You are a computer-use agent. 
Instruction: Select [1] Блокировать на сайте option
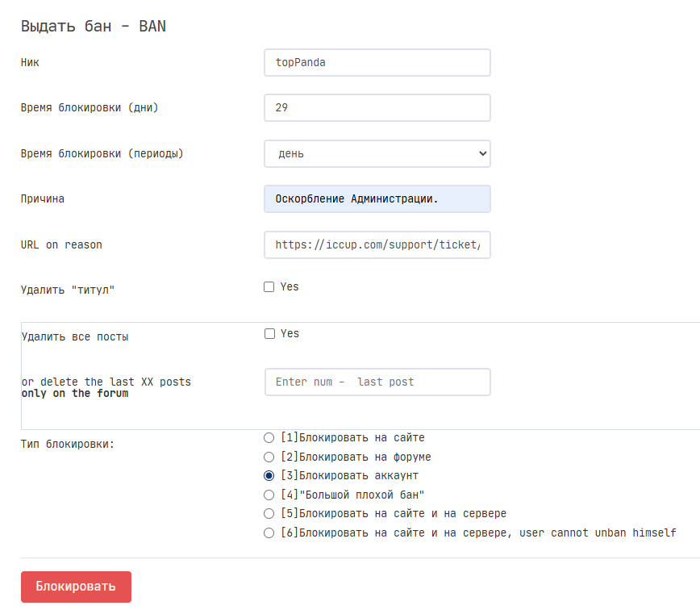269,438
